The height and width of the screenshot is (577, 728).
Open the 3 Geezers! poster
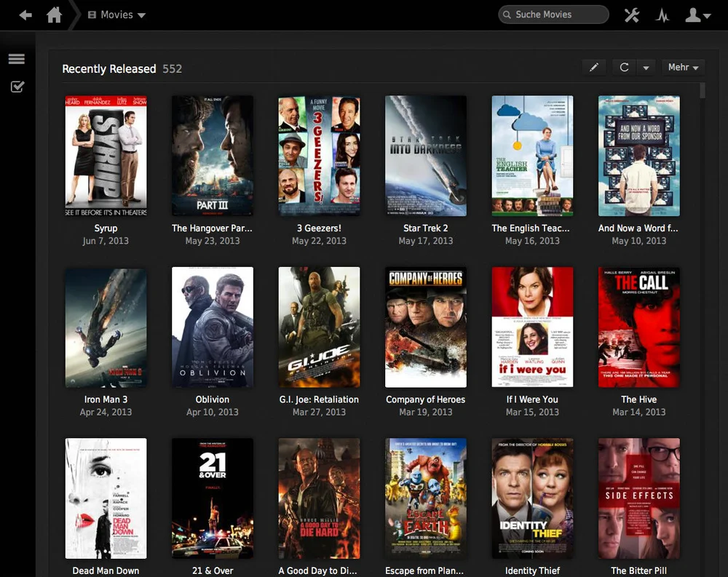pyautogui.click(x=319, y=156)
